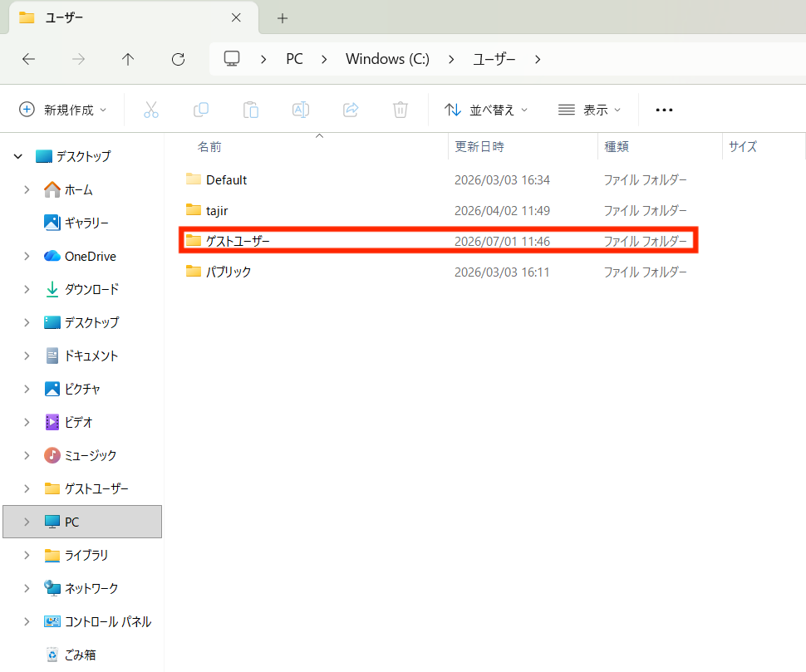Screen dimensions: 806x672
Task: Click Windows (C:) in the breadcrumb
Action: point(387,59)
